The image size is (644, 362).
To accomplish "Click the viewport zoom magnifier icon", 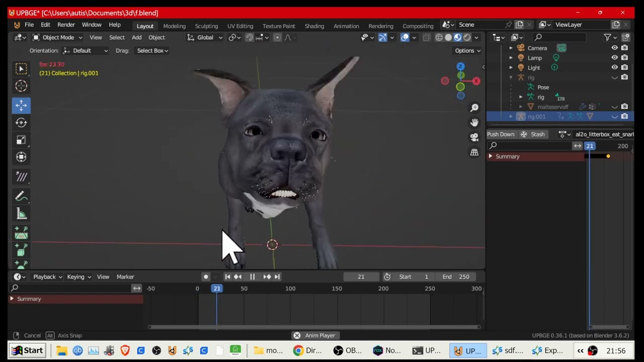I will tap(474, 108).
